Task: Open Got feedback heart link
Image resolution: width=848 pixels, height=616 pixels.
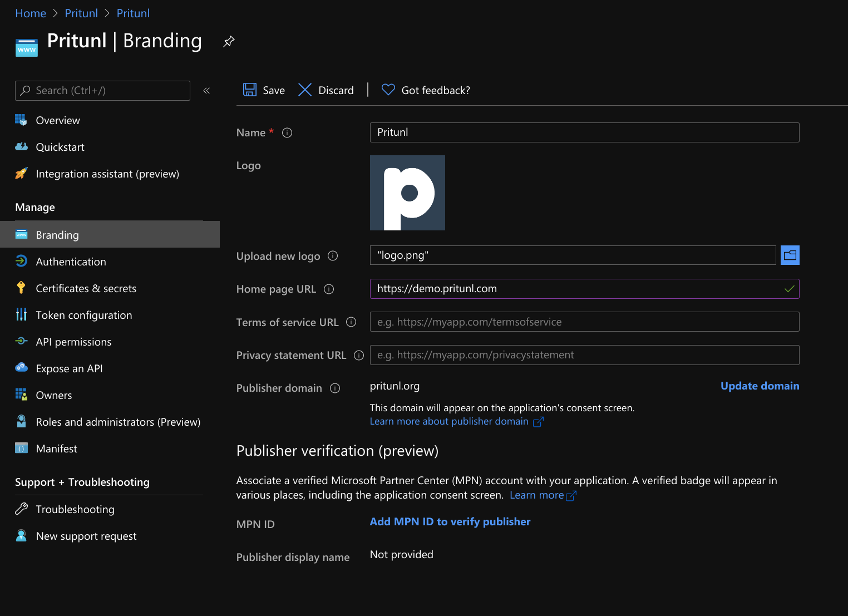Action: [x=426, y=90]
